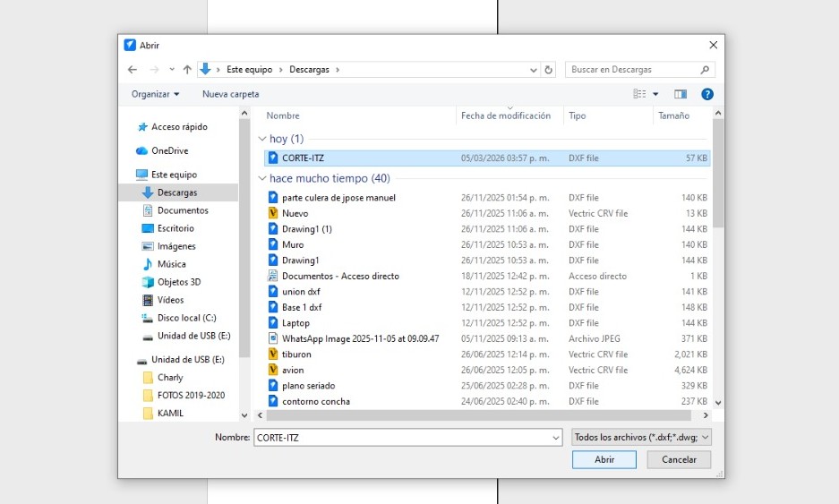This screenshot has width=839, height=504.
Task: Click the avion Vectric file icon
Action: click(x=273, y=370)
